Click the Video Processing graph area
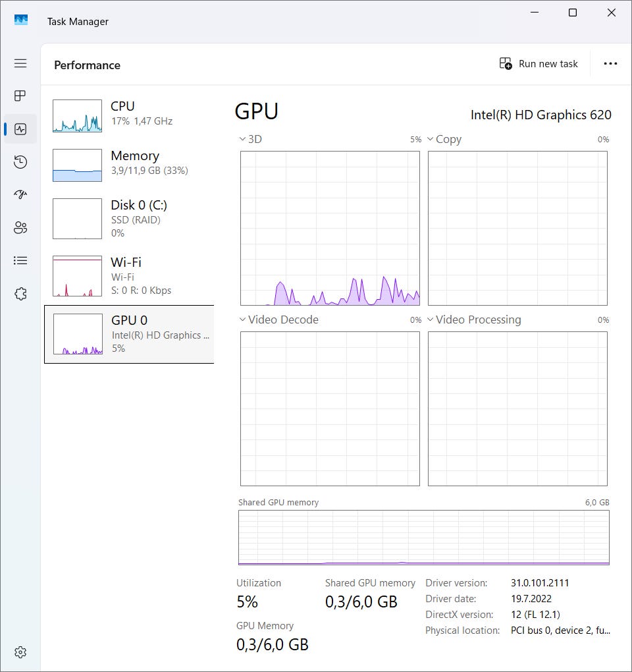This screenshot has height=672, width=632. point(517,409)
